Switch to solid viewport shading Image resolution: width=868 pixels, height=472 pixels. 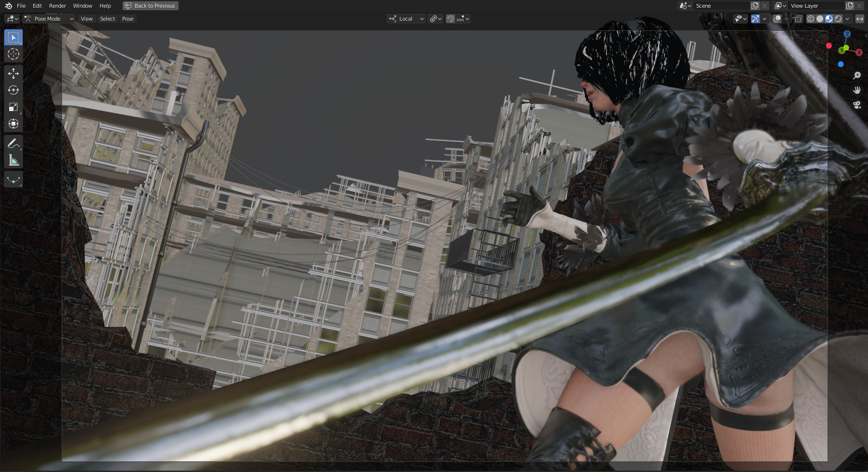point(820,19)
